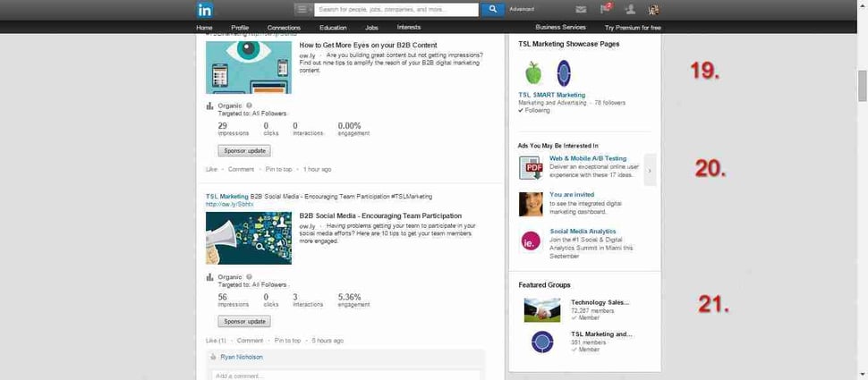Click the '29 impressions' value

point(233,129)
